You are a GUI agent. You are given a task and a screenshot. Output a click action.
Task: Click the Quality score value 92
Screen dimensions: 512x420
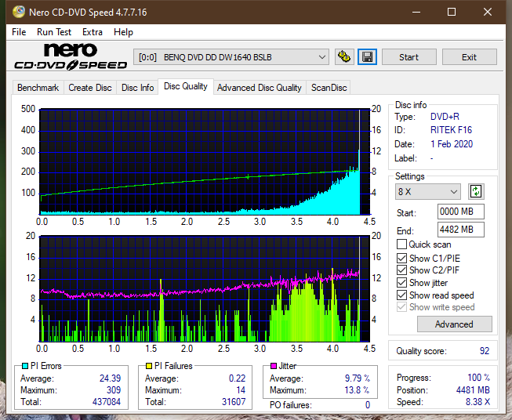[485, 351]
